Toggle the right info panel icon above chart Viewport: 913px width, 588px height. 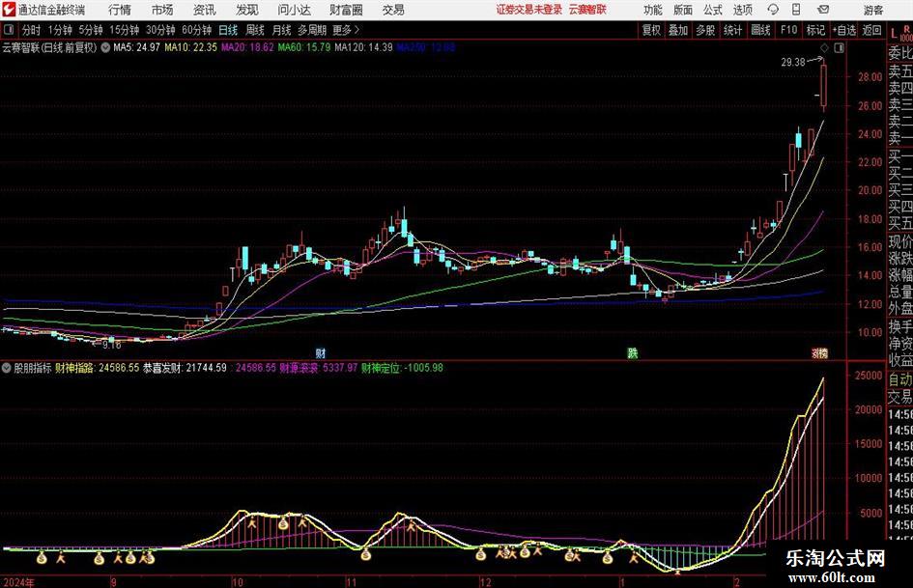pyautogui.click(x=839, y=47)
